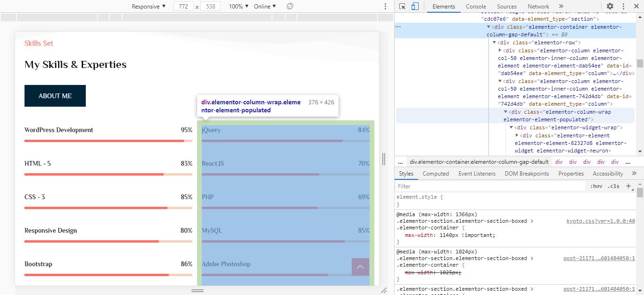Collapse the elementor-container div node
Screen dimensions: 644x295
[489, 27]
